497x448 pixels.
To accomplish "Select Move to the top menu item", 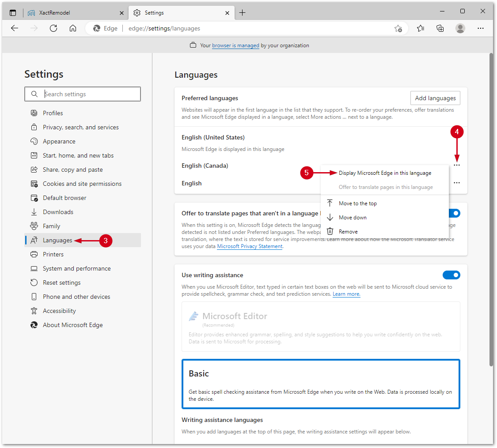I will coord(357,203).
